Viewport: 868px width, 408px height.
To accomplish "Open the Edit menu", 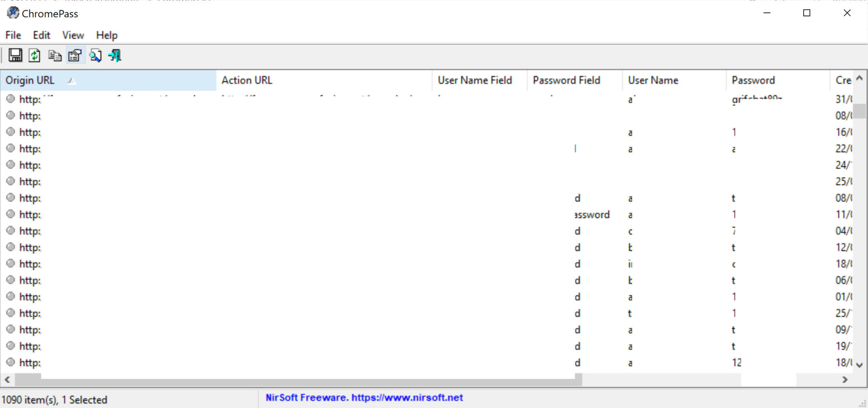I will (42, 35).
